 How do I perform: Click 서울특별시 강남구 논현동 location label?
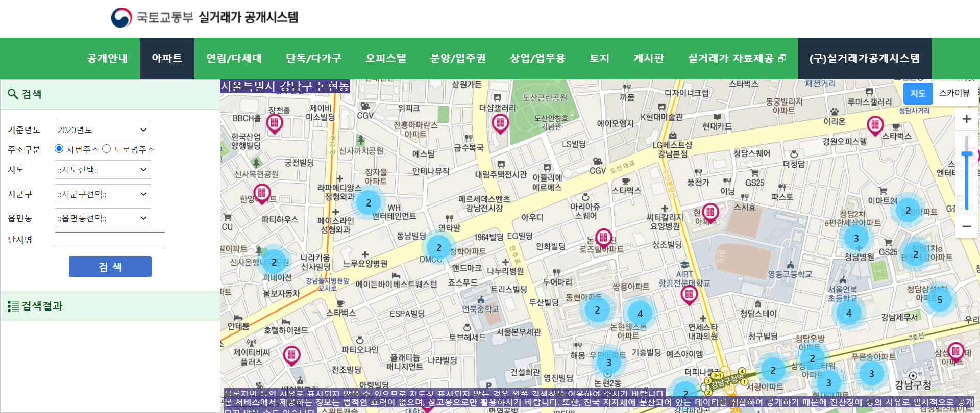pos(285,86)
